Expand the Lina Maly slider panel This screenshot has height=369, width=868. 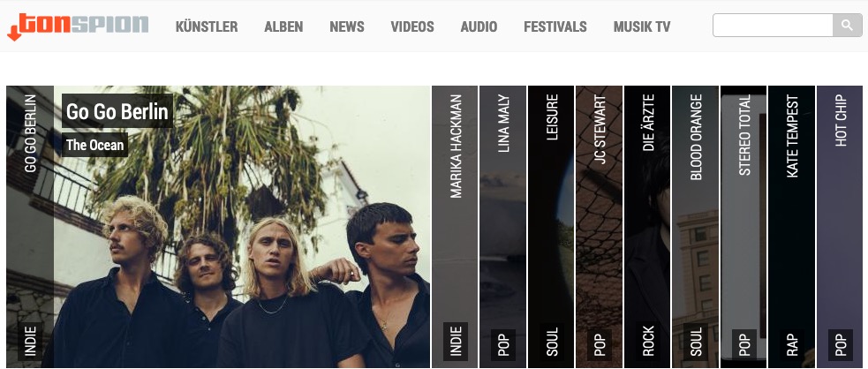502,227
